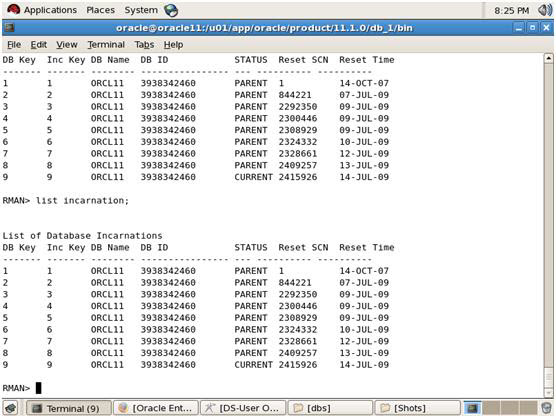Image resolution: width=556 pixels, height=418 pixels.
Task: Click the show desktop icon in taskbar
Action: click(x=11, y=408)
